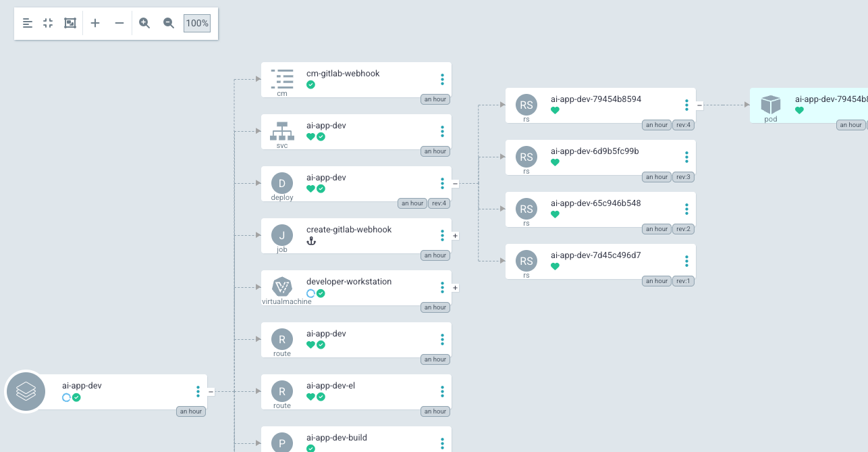This screenshot has height=452, width=868.
Task: Click the group nodes toolbar icon
Action: [70, 23]
